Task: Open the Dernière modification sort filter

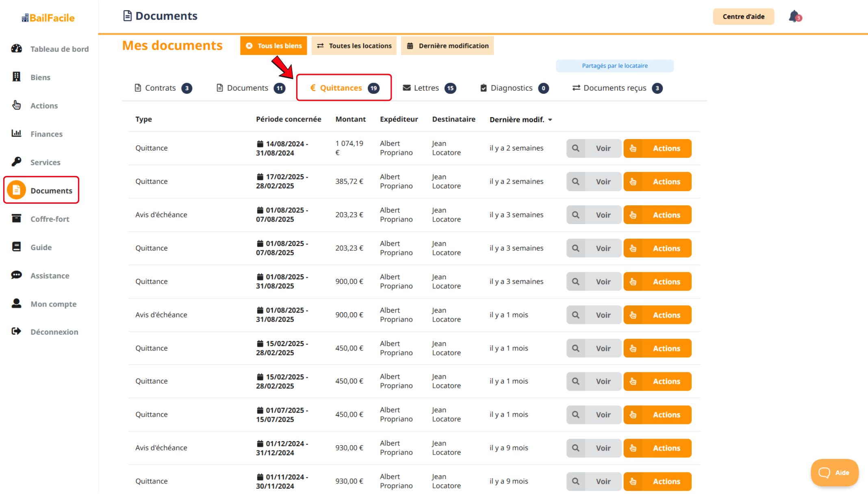Action: 447,46
